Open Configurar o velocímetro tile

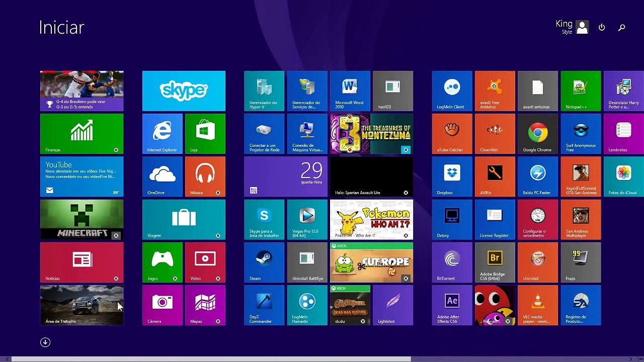coord(538,220)
